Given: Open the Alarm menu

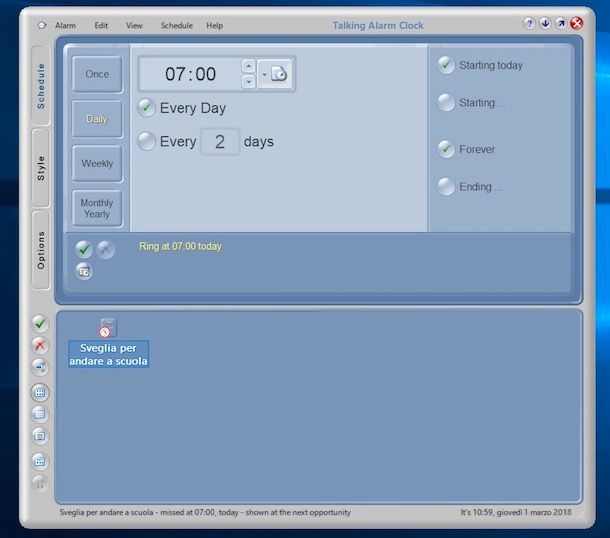Looking at the screenshot, I should click(x=65, y=26).
